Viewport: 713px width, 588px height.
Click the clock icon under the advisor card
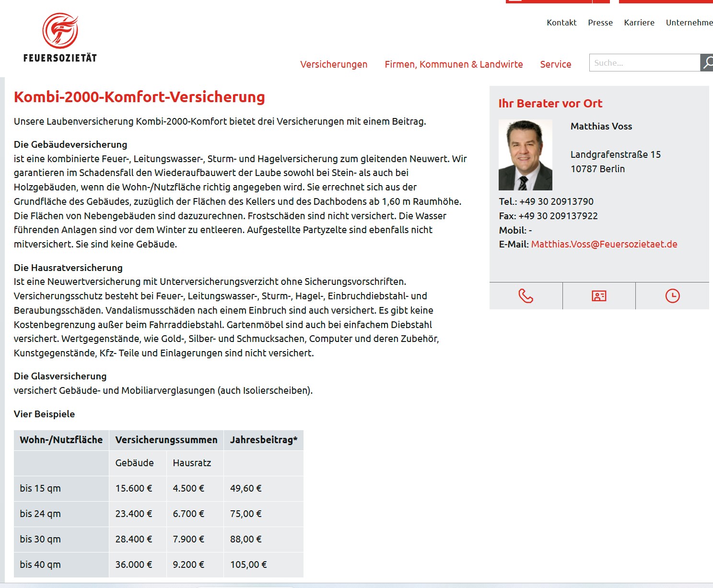click(672, 296)
